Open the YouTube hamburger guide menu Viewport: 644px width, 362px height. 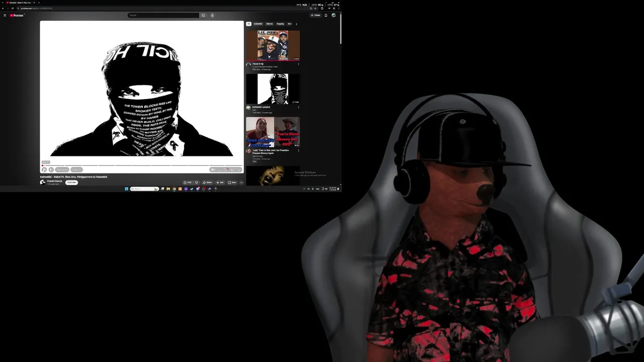point(5,15)
